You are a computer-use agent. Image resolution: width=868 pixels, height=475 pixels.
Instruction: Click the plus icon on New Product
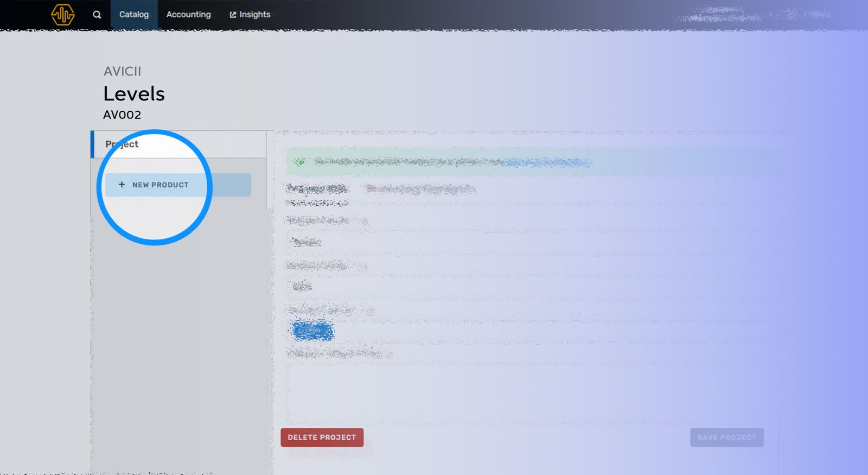click(122, 185)
